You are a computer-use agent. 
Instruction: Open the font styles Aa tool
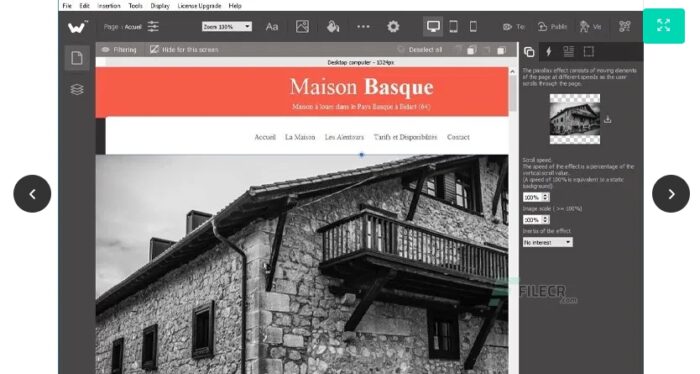pyautogui.click(x=272, y=27)
